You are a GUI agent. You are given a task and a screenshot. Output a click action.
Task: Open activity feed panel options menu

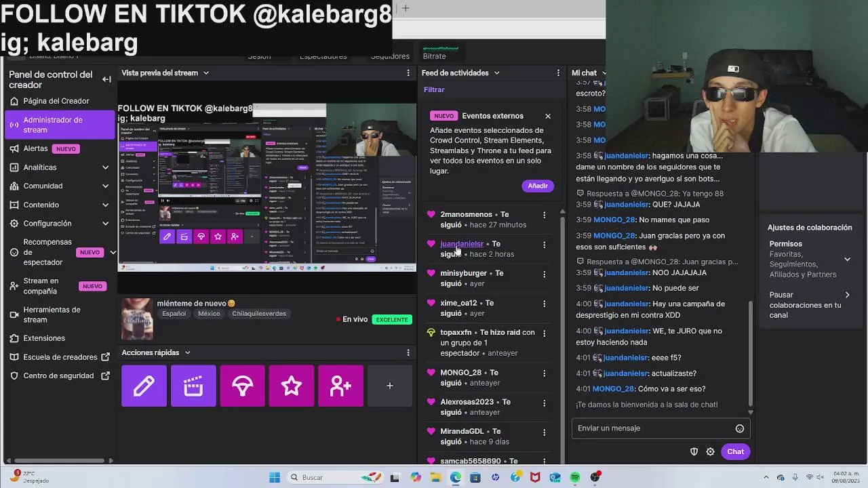(558, 73)
